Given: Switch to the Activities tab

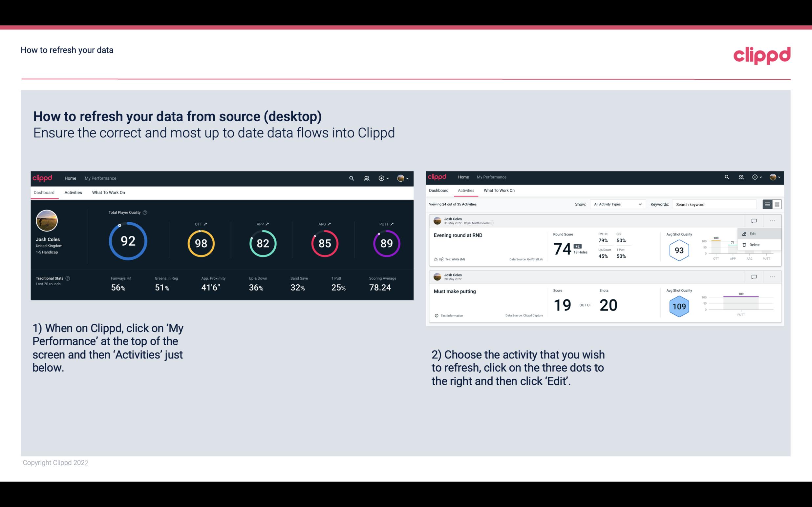Looking at the screenshot, I should (73, 192).
